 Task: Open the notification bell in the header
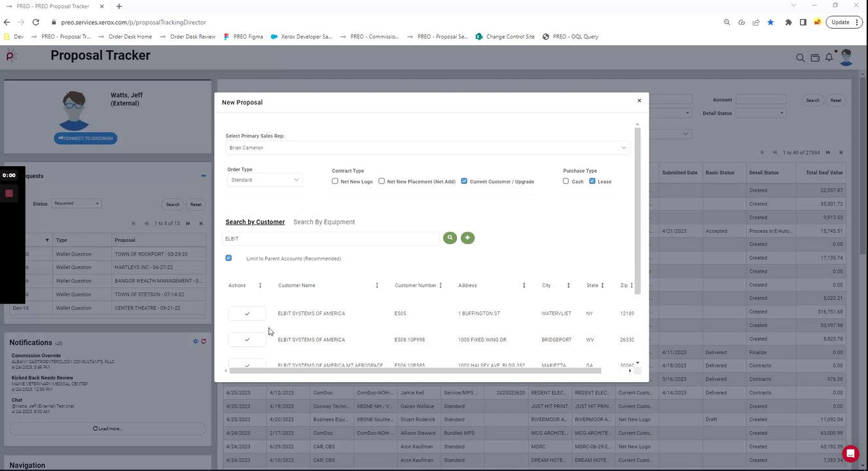point(829,58)
